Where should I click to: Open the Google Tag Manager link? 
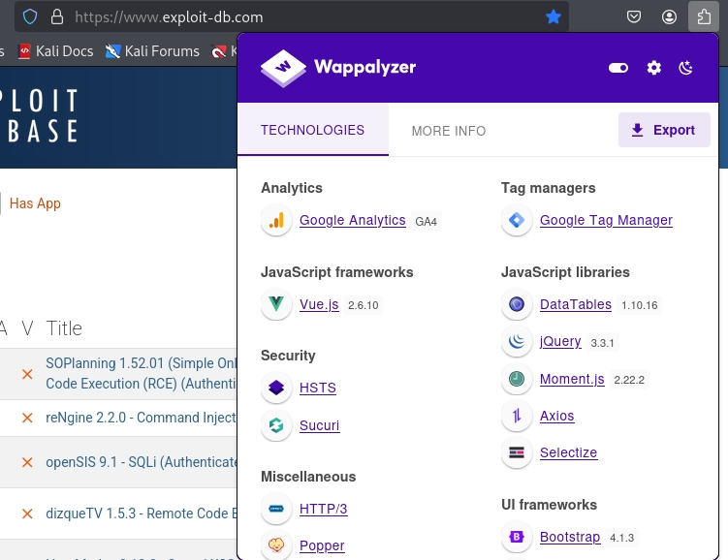606,220
